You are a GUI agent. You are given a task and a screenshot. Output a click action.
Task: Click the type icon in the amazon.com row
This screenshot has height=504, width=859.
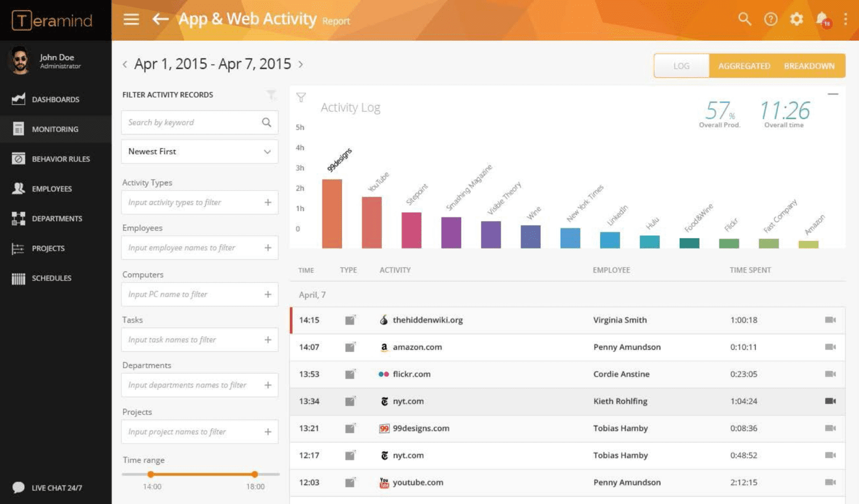click(x=350, y=347)
